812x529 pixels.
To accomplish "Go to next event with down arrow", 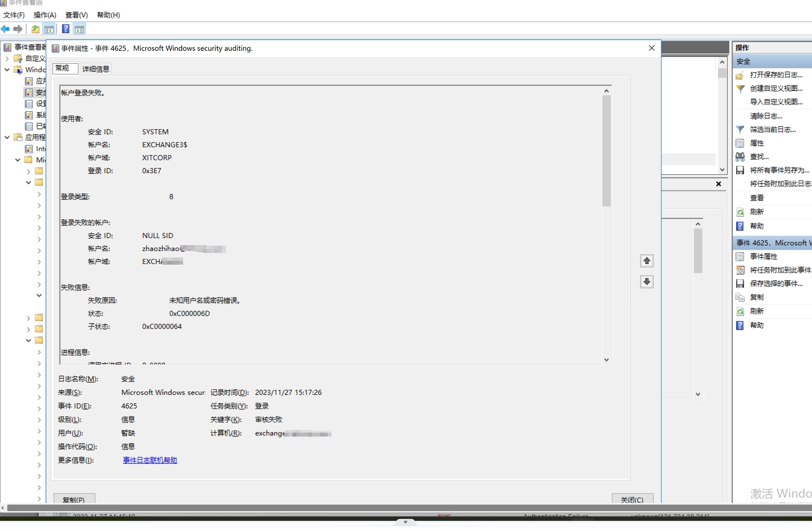I will coord(647,282).
